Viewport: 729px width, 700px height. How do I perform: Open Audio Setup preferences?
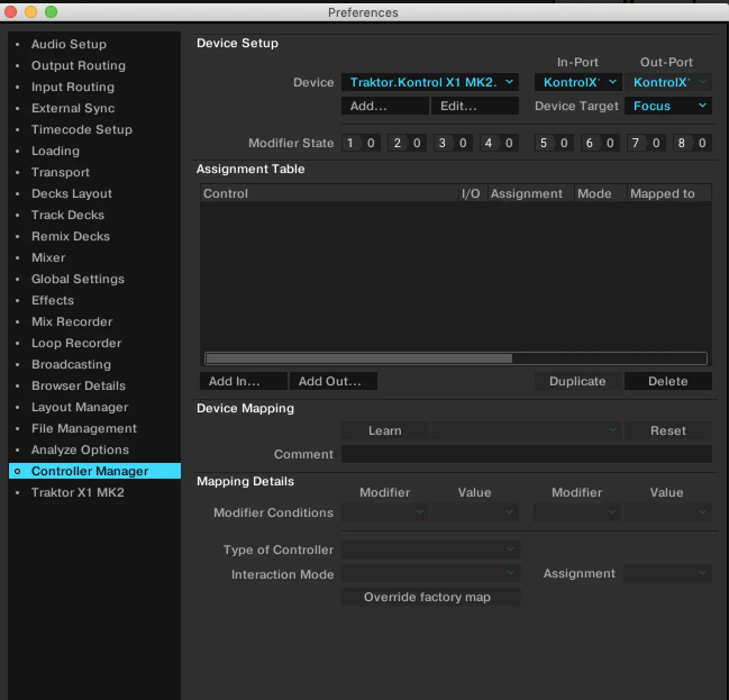click(69, 44)
